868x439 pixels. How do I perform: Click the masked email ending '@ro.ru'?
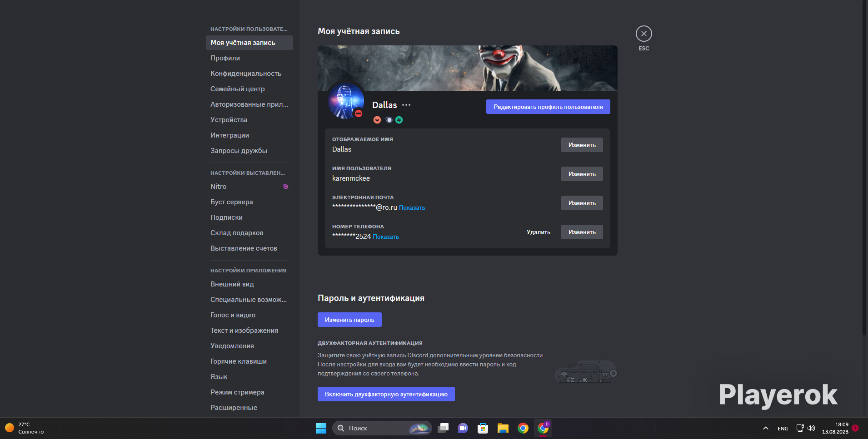pyautogui.click(x=364, y=207)
